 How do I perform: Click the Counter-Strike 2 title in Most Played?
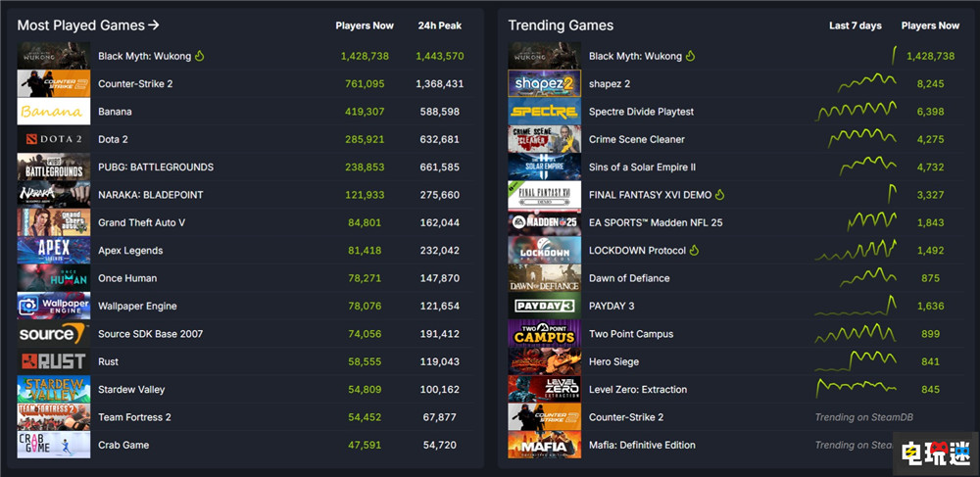tap(135, 84)
